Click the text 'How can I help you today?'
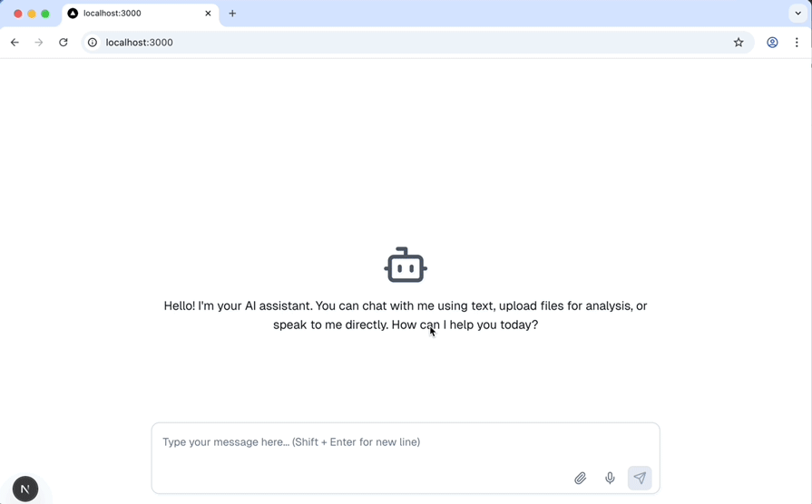The image size is (812, 504). [465, 325]
